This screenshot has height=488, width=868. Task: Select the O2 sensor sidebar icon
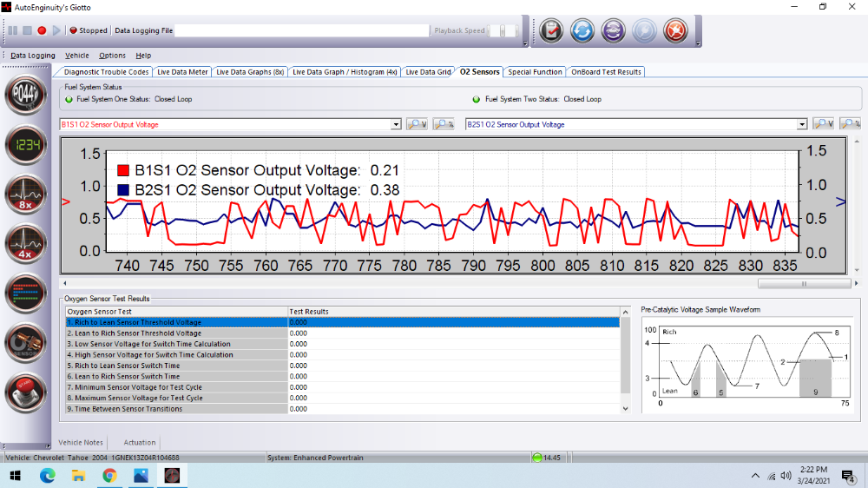[26, 343]
